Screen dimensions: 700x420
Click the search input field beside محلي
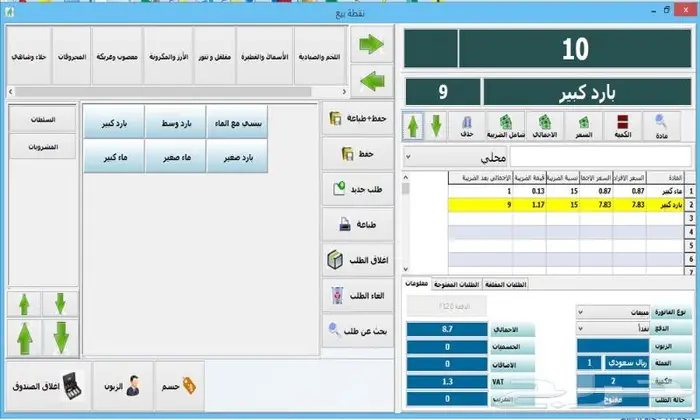click(x=600, y=157)
